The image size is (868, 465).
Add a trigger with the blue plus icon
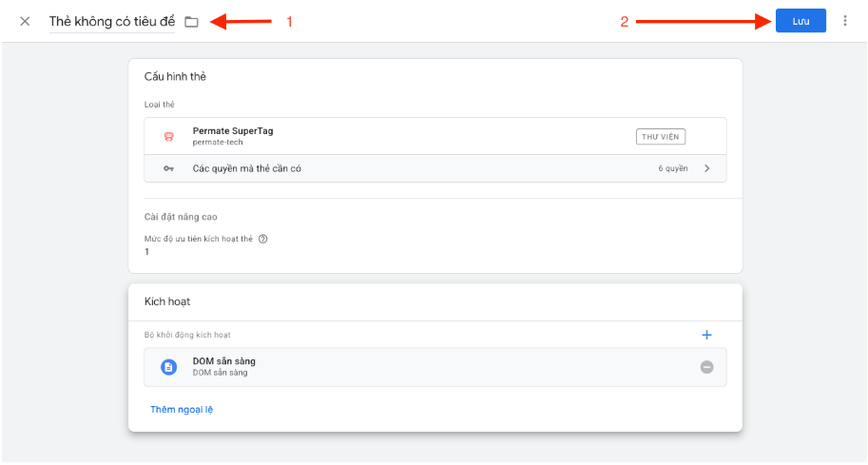(706, 335)
